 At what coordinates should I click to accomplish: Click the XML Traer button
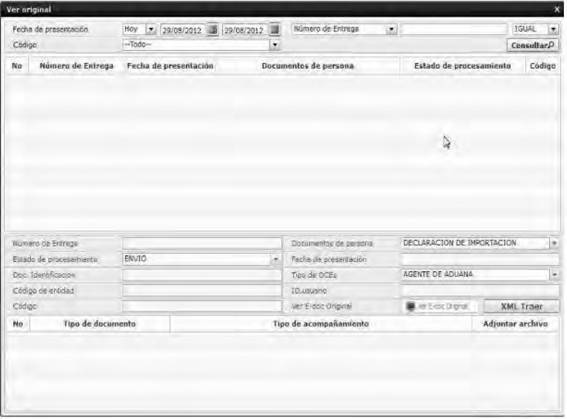tap(521, 307)
